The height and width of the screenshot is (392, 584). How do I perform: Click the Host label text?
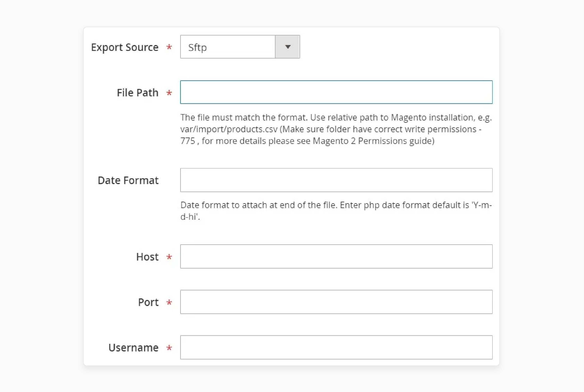(147, 257)
